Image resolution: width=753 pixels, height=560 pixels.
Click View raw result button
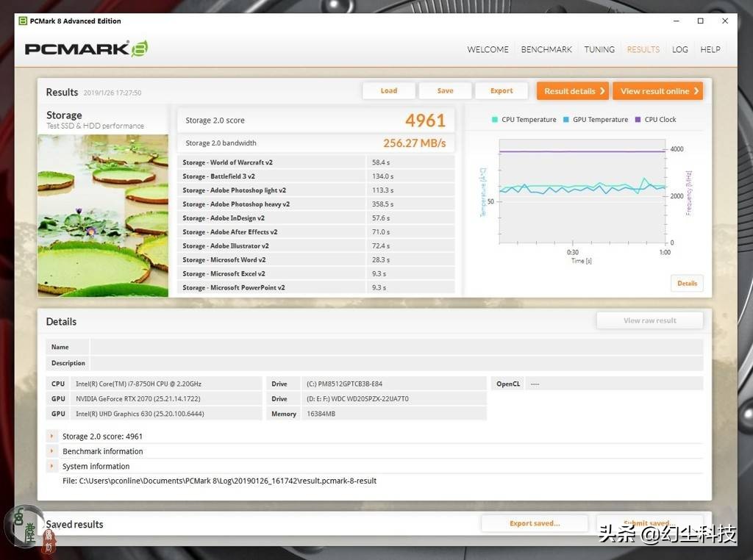(x=650, y=320)
